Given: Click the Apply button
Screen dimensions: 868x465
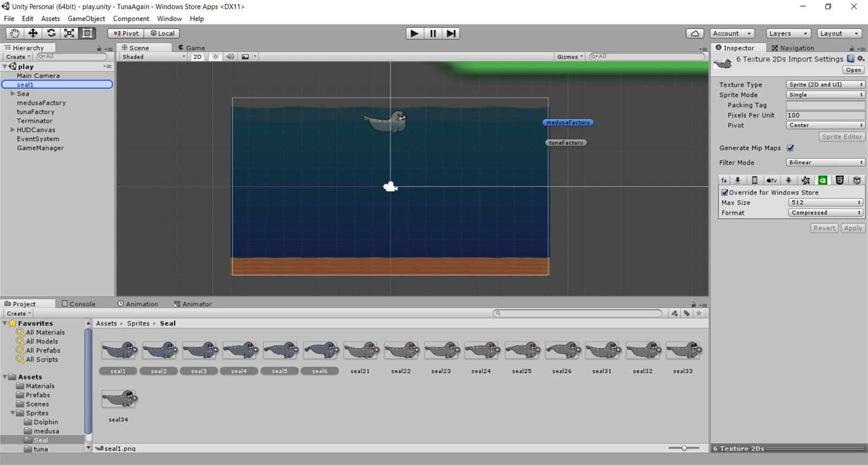Looking at the screenshot, I should [853, 228].
